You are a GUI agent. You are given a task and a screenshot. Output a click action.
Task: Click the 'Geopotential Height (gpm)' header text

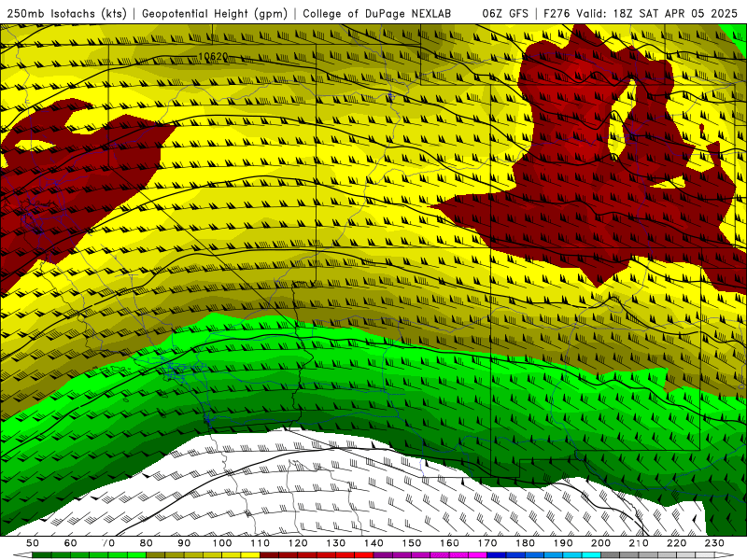click(x=215, y=13)
